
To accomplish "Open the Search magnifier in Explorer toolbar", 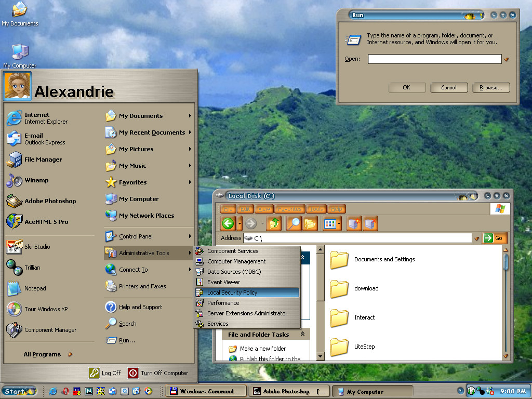I will [294, 223].
